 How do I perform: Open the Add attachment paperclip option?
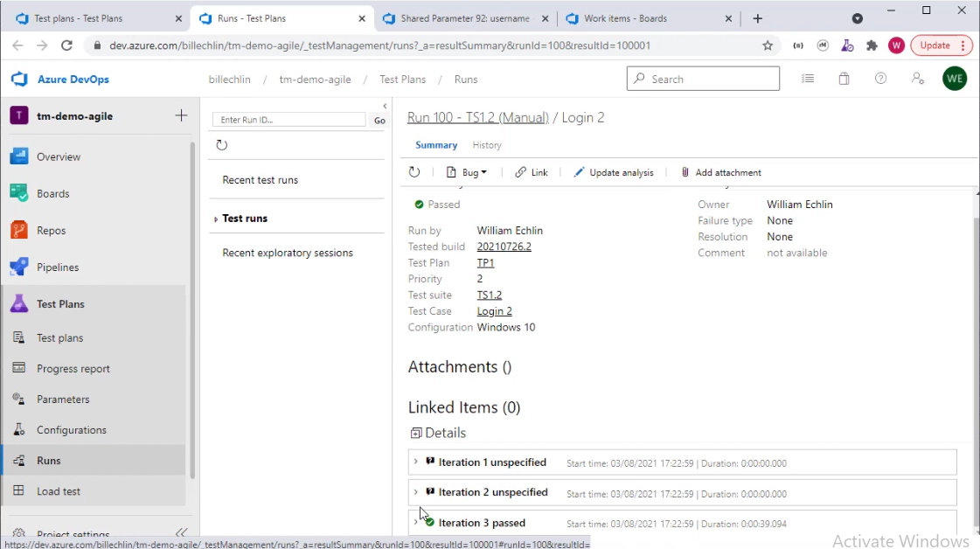tap(720, 172)
